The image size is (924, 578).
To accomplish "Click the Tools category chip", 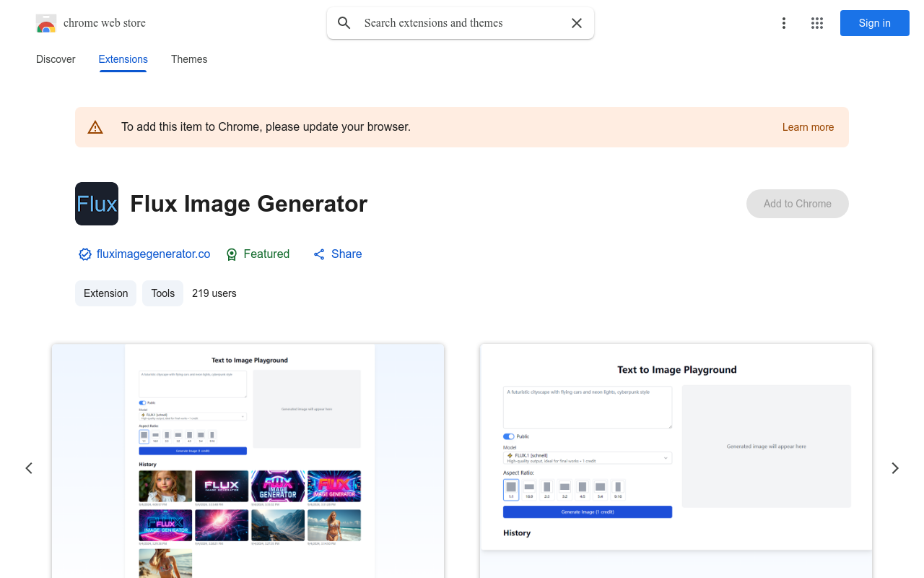I will tap(163, 293).
